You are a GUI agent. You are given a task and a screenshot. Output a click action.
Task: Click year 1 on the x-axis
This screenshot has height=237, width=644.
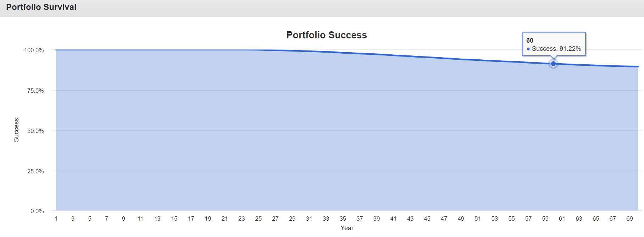coord(56,219)
